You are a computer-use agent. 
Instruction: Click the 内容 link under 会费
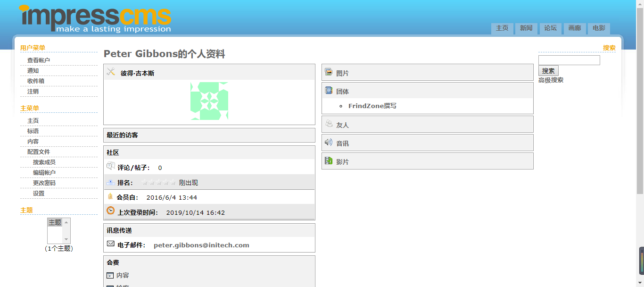pyautogui.click(x=123, y=275)
